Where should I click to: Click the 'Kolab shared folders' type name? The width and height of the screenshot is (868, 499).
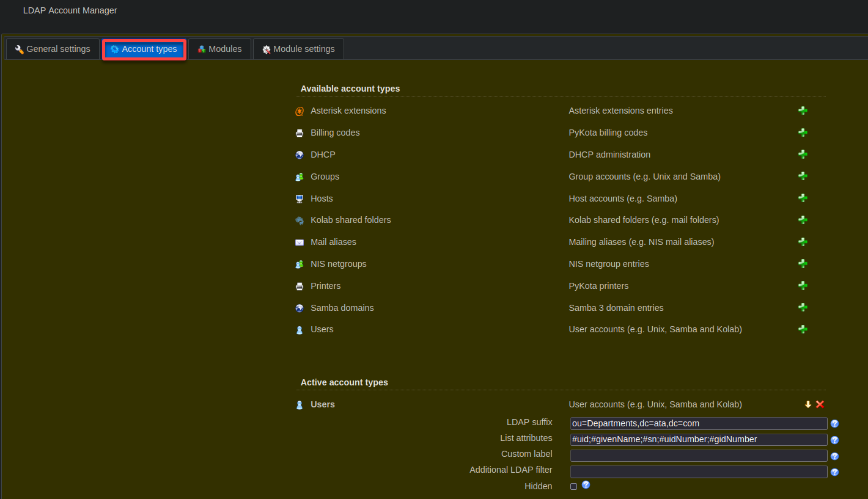[x=351, y=220]
